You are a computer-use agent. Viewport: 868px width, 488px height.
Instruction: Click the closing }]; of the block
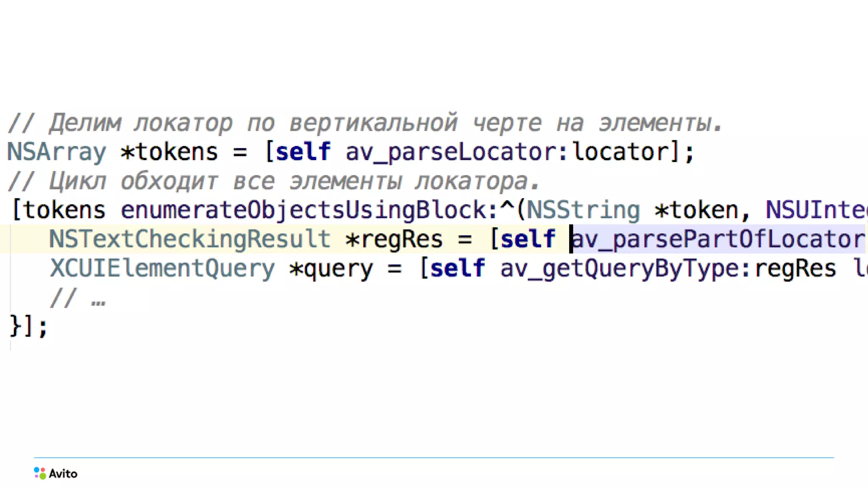[28, 327]
